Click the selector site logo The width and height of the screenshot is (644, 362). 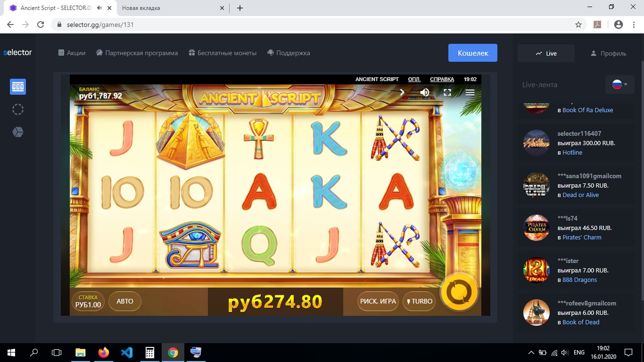(18, 52)
